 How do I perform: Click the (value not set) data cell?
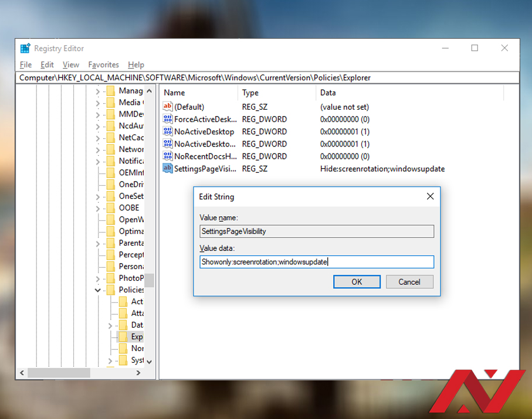coord(344,107)
